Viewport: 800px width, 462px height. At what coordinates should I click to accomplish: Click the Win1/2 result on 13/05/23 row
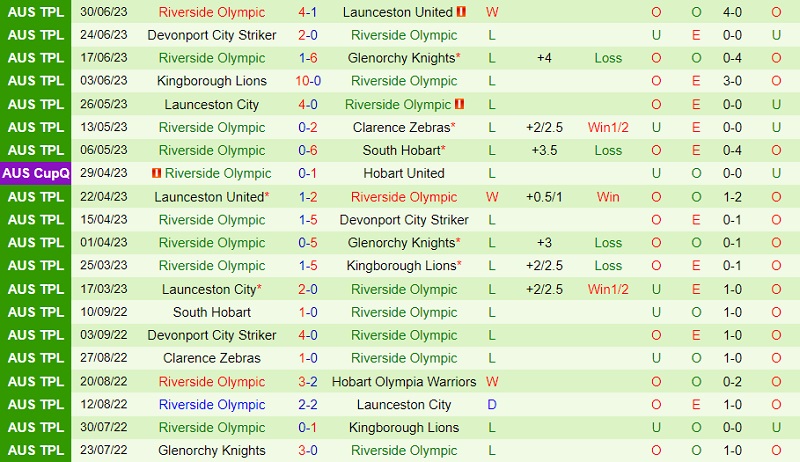click(x=608, y=127)
